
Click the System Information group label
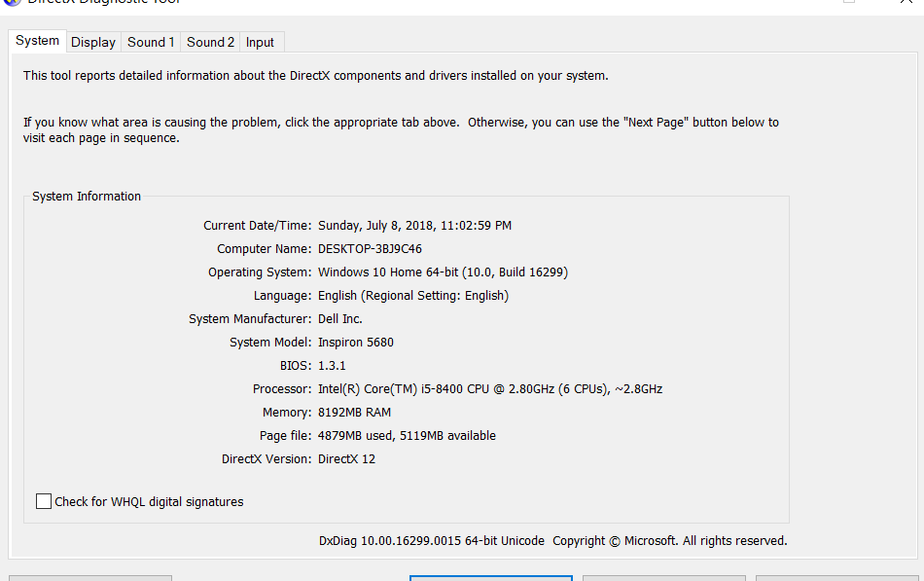coord(87,197)
